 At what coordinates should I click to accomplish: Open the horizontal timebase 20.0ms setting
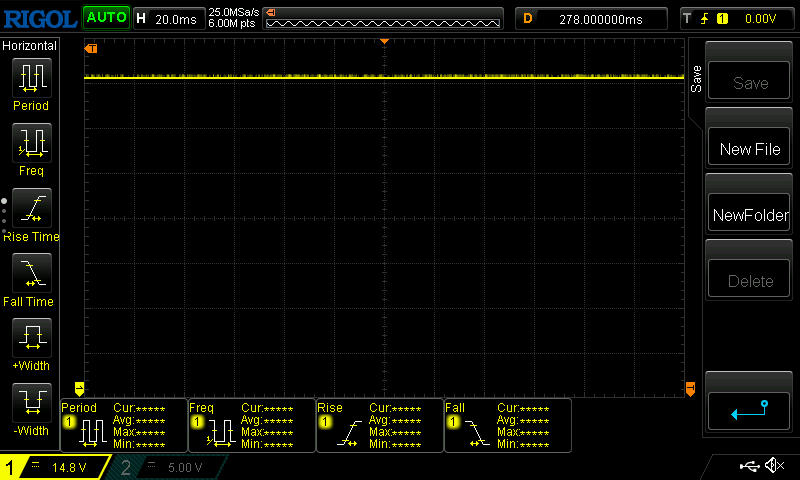click(x=168, y=18)
